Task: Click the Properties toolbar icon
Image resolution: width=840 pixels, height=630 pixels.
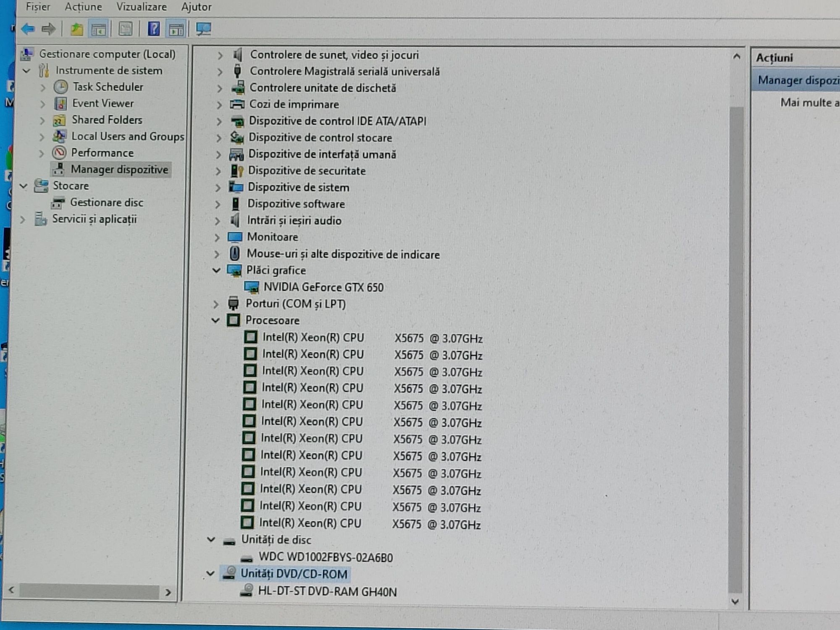Action: point(125,29)
